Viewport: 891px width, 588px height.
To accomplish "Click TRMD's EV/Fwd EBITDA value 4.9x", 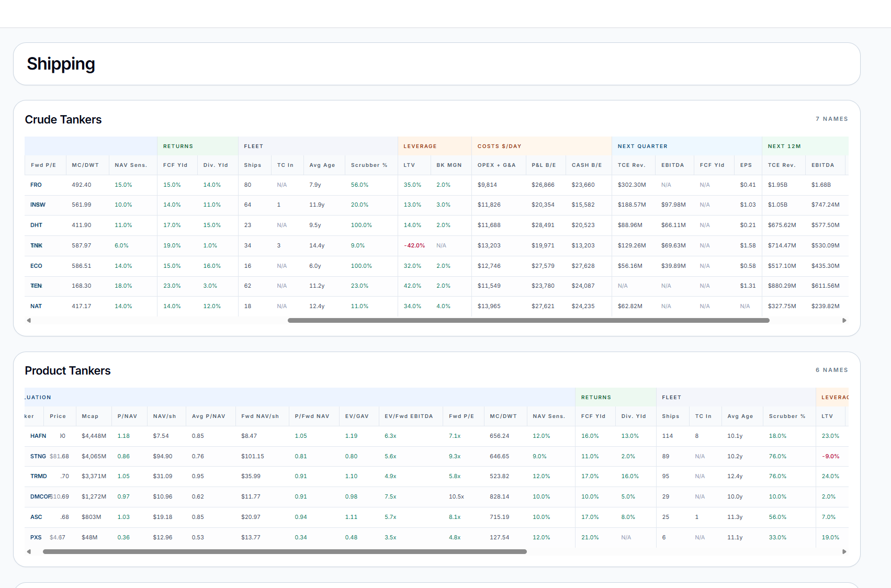I will 390,476.
